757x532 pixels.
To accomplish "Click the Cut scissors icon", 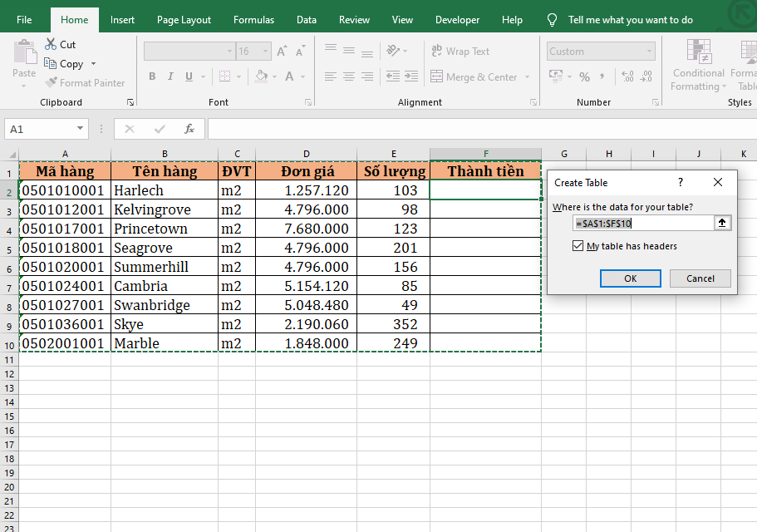I will coord(51,44).
